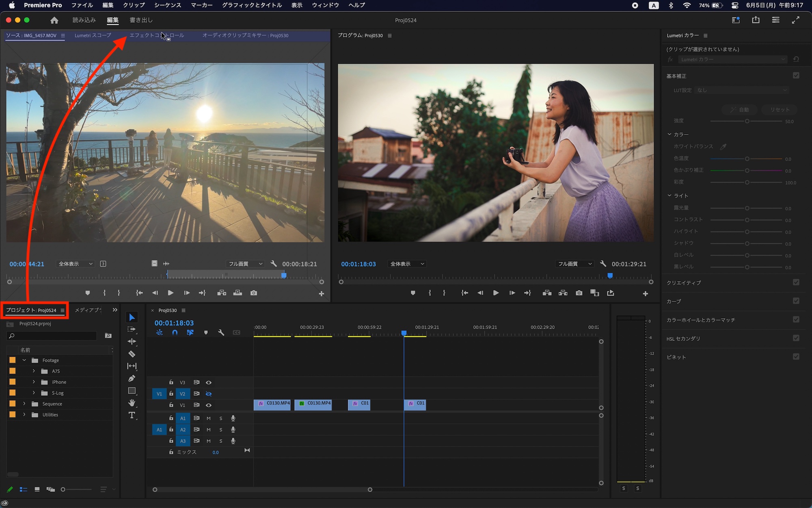Collapse the ライト section in Lumetri
The width and height of the screenshot is (812, 508).
(669, 195)
